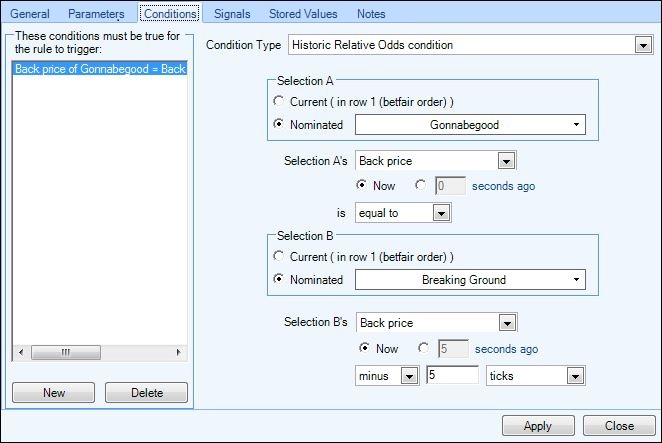Expand Selection B's Back price dropdown

(x=437, y=323)
